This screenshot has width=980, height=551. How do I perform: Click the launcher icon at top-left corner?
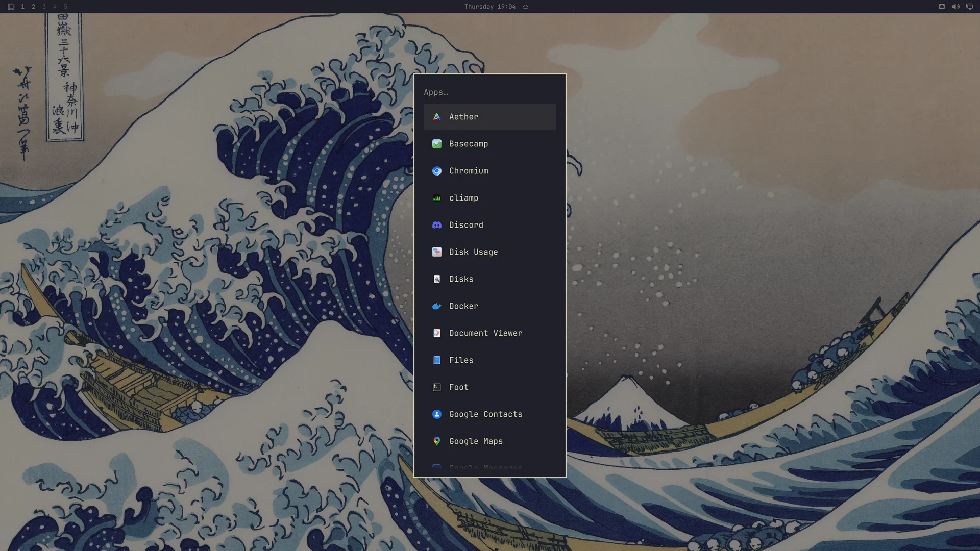pyautogui.click(x=11, y=7)
